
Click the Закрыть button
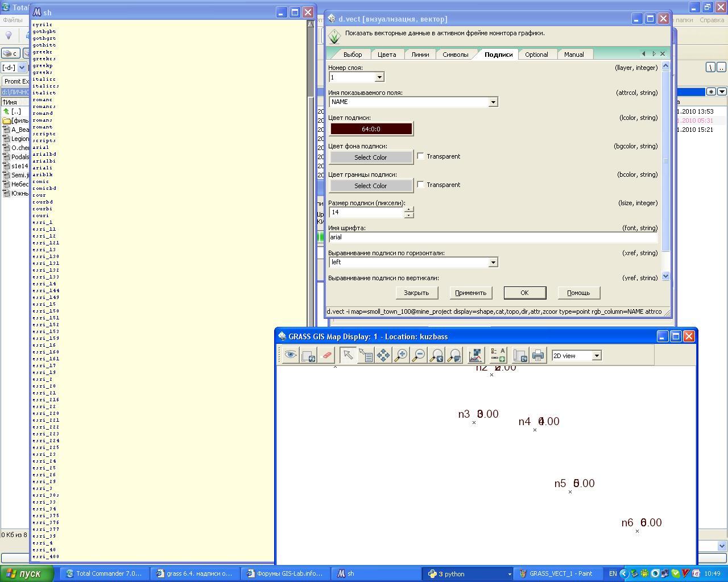point(416,293)
